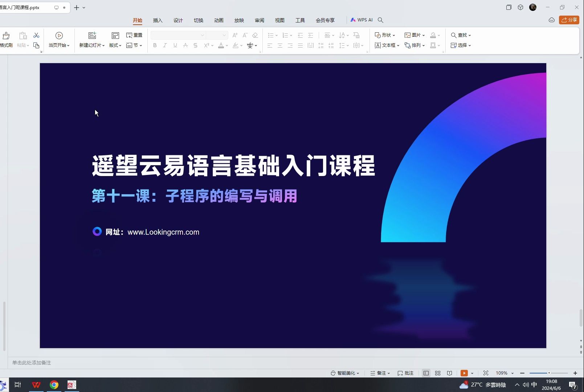The height and width of the screenshot is (392, 584).
Task: Add a comment using 批注 in status bar
Action: click(405, 373)
